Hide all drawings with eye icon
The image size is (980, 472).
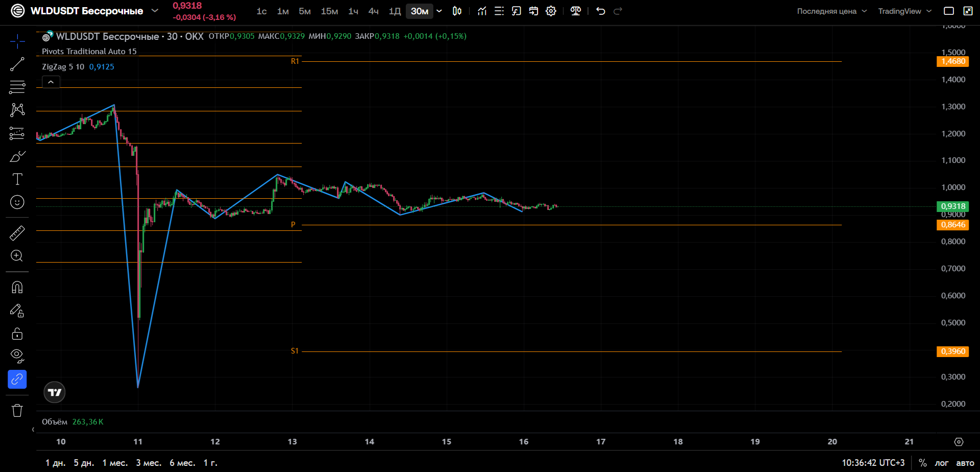(x=17, y=356)
